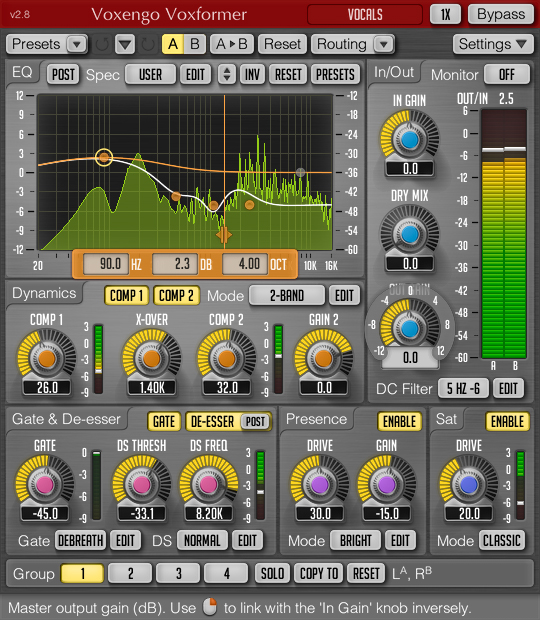Click the Gate EDIT button
This screenshot has height=620, width=540.
[x=125, y=541]
